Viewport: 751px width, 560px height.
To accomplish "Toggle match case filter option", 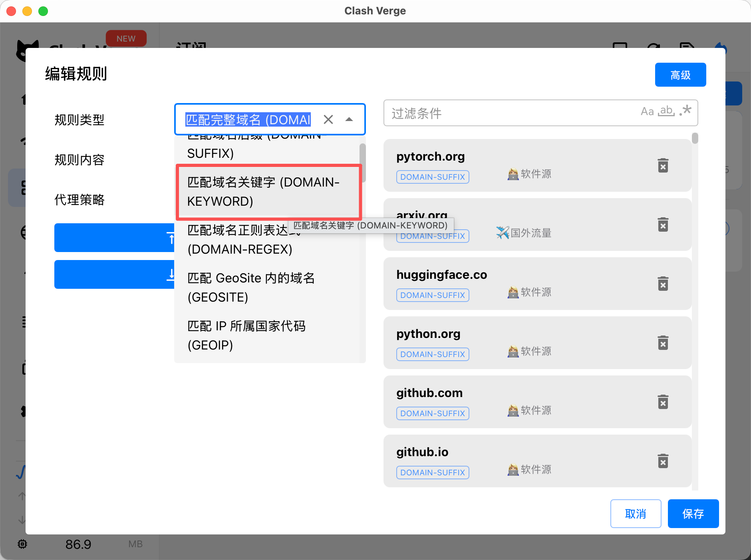I will (647, 111).
